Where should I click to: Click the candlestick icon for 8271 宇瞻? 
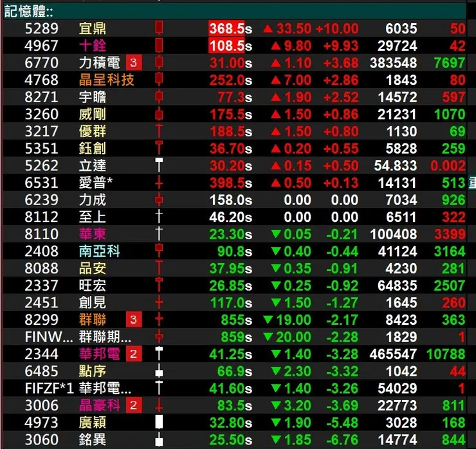pos(159,96)
